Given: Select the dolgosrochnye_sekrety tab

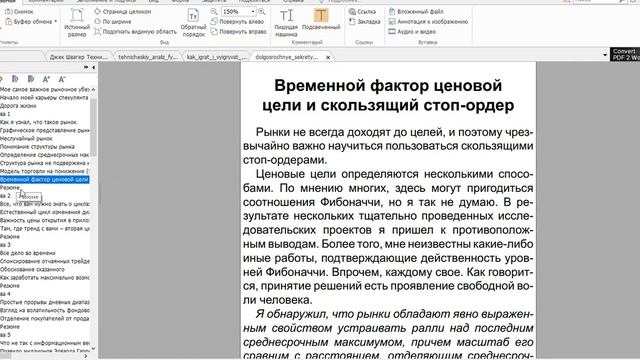Looking at the screenshot, I should coord(287,57).
